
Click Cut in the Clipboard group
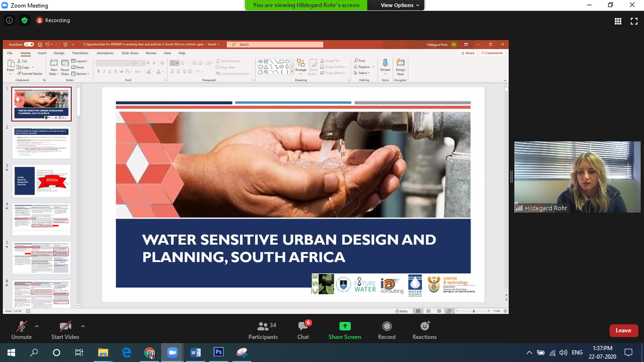22,61
